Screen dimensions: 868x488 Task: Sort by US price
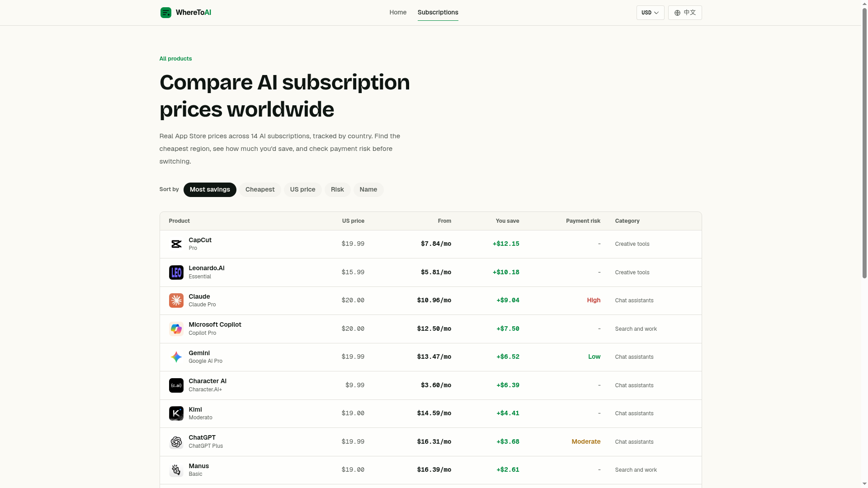pos(302,190)
